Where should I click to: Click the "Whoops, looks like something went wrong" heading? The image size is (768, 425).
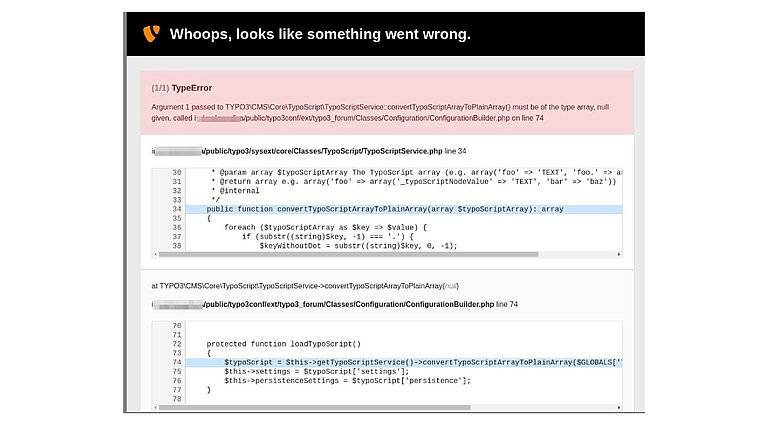pyautogui.click(x=320, y=34)
